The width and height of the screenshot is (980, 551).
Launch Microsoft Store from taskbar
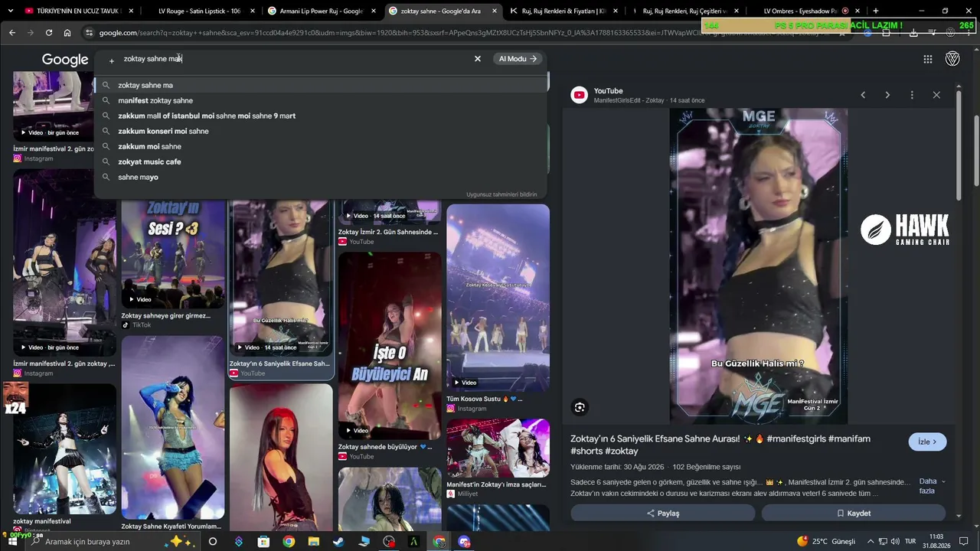click(x=263, y=542)
